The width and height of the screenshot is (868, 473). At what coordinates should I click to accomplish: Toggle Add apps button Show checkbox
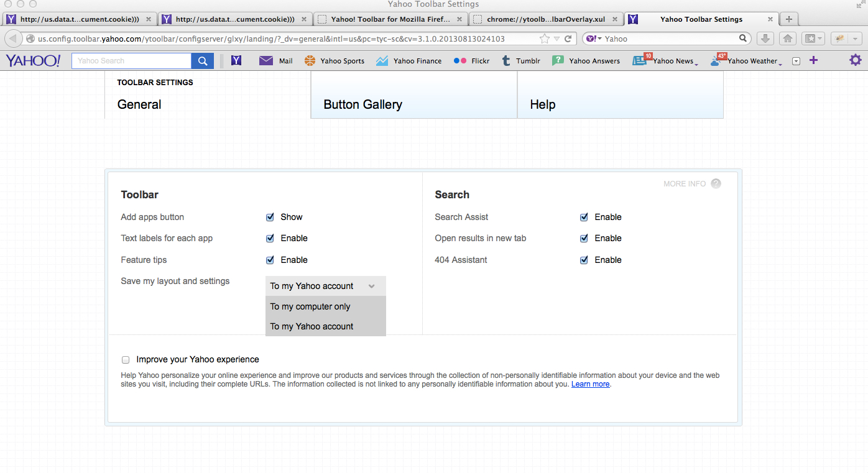pos(270,217)
